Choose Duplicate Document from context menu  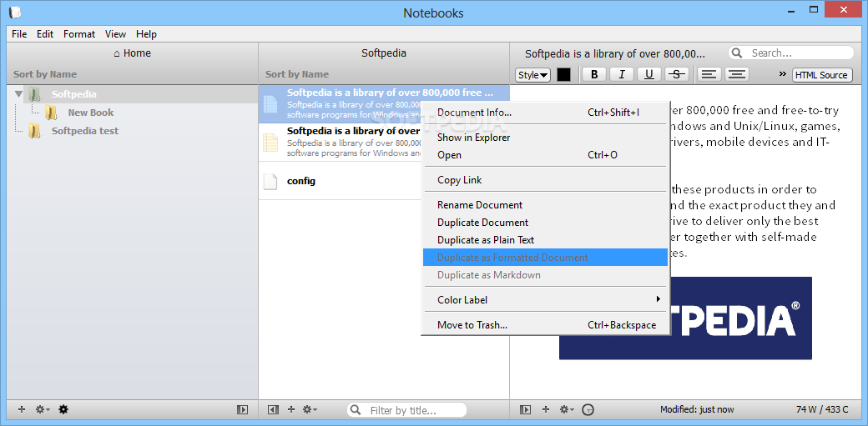pyautogui.click(x=546, y=223)
